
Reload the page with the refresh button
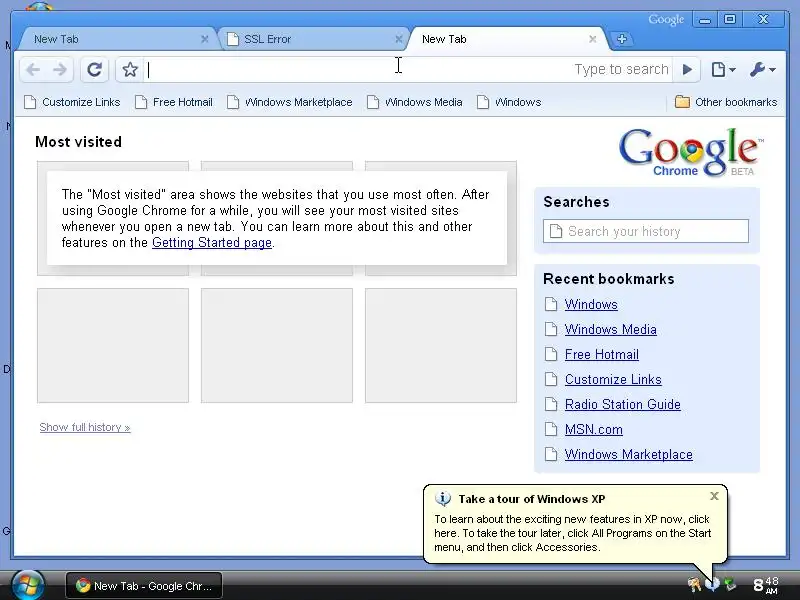(x=94, y=69)
